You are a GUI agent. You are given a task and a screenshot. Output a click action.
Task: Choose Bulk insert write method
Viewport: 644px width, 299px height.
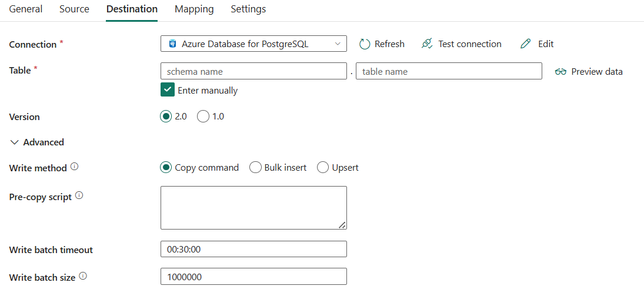(255, 167)
